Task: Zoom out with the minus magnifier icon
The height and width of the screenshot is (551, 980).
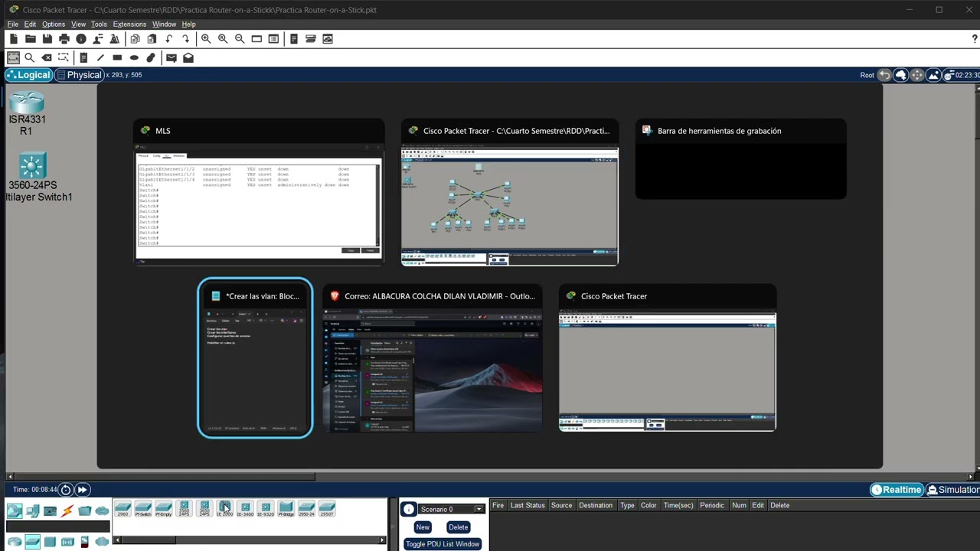Action: tap(240, 39)
